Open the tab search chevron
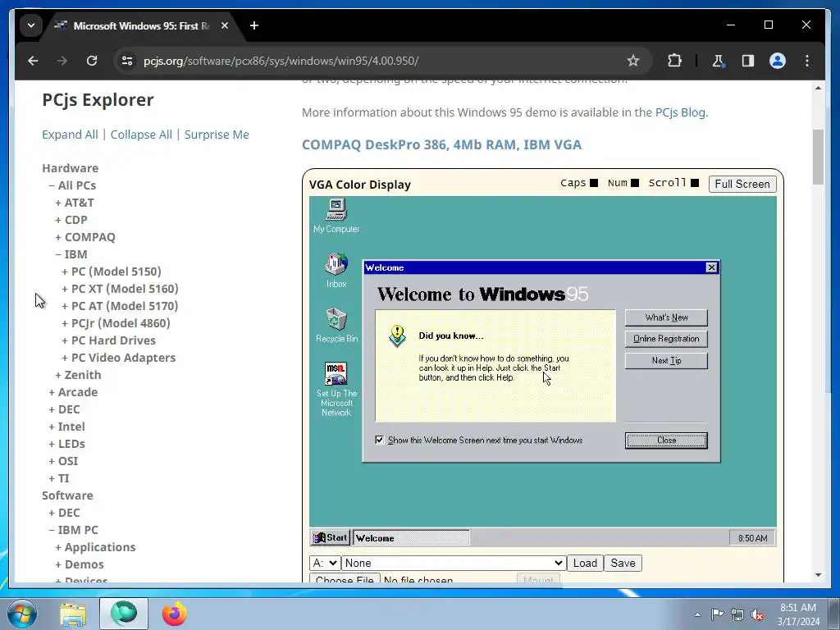This screenshot has width=840, height=630. tap(31, 25)
